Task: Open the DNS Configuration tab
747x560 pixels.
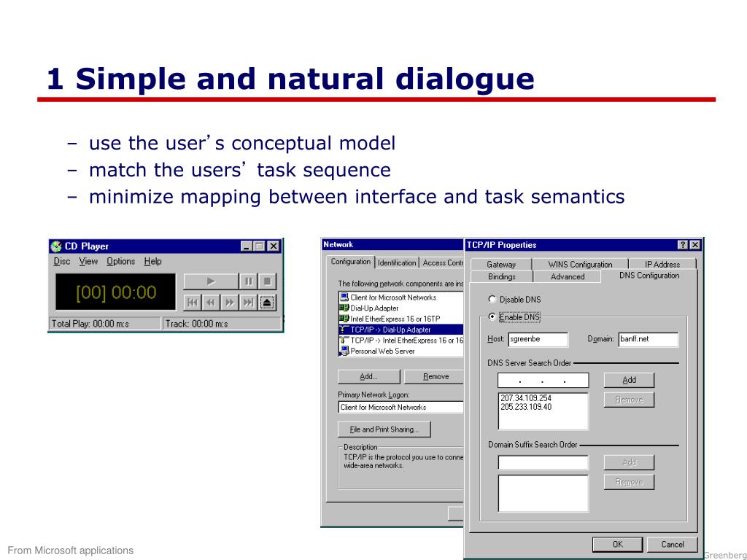Action: coord(649,276)
